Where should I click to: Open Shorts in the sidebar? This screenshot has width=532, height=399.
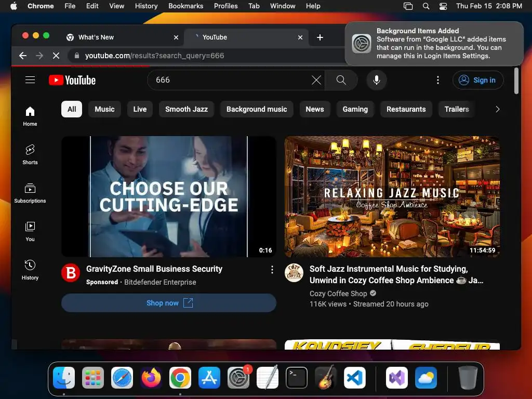coord(30,155)
